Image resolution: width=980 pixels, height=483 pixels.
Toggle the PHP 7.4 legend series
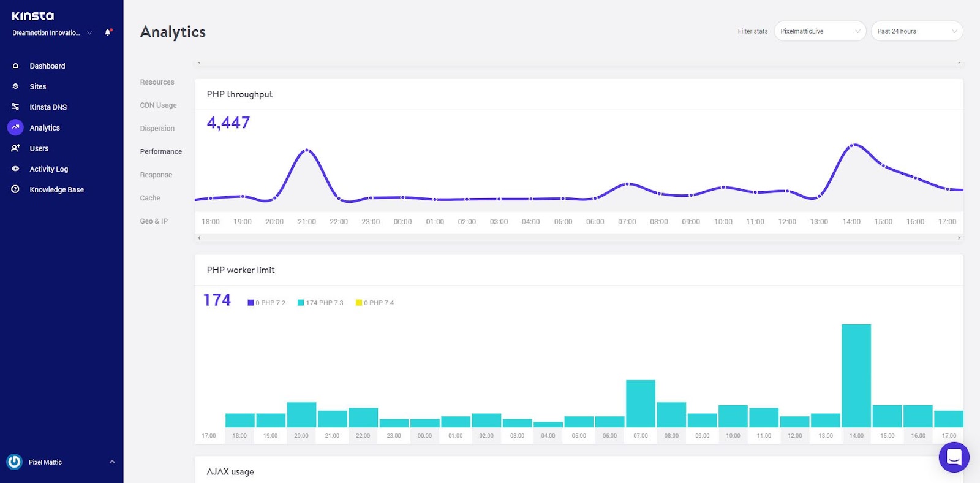click(375, 303)
